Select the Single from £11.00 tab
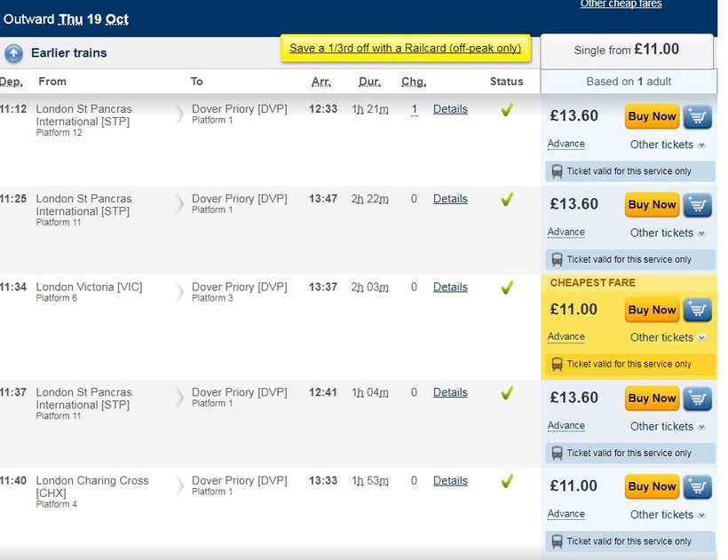This screenshot has height=560, width=728. (x=627, y=51)
